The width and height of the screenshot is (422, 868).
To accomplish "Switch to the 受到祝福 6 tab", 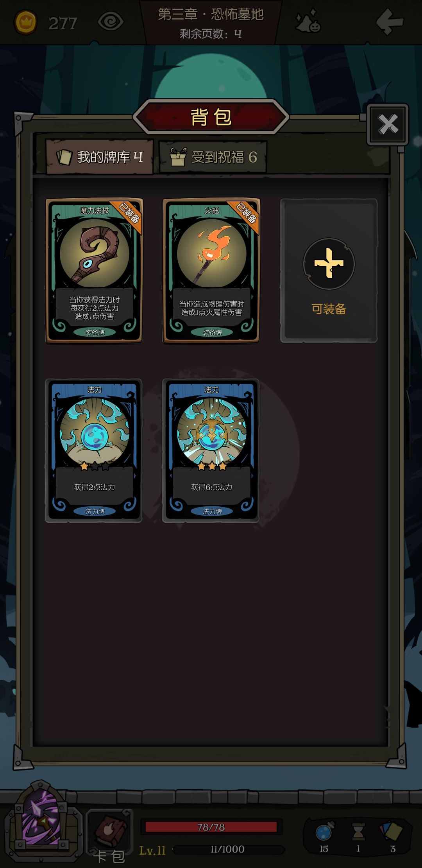I will coord(213,157).
